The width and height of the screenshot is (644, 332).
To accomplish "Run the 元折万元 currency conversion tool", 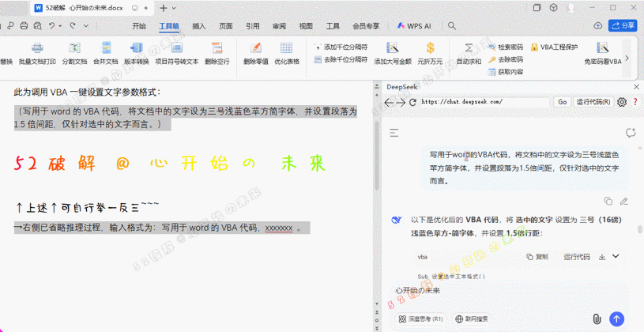I will coord(430,54).
